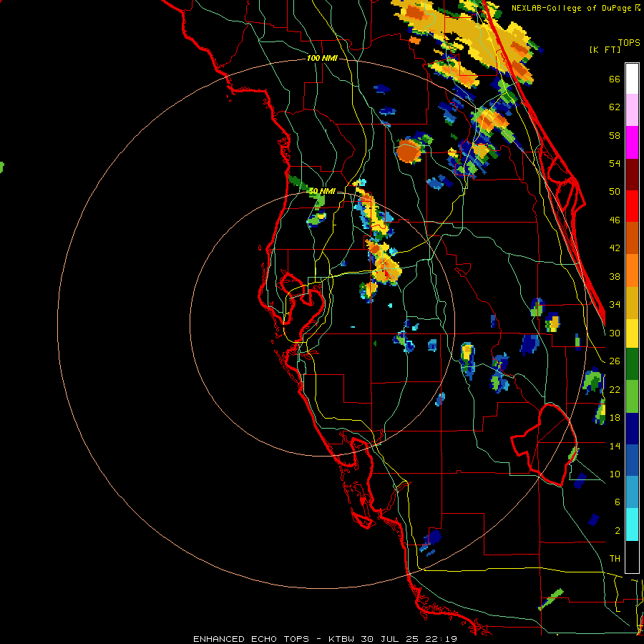Click the legend value 66
The width and height of the screenshot is (644, 644).
tap(615, 79)
